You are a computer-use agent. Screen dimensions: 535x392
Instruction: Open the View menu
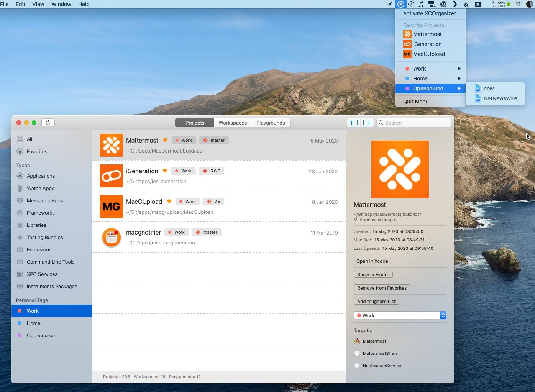[38, 4]
